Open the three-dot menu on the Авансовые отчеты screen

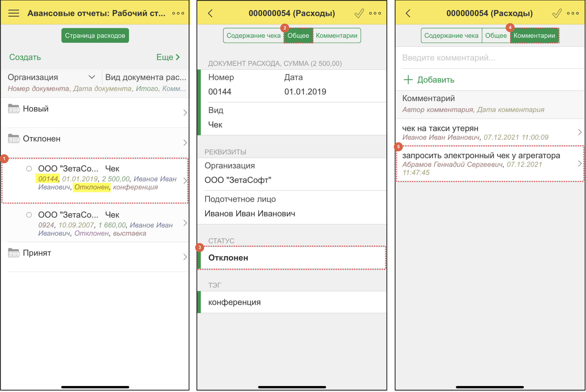click(x=178, y=13)
